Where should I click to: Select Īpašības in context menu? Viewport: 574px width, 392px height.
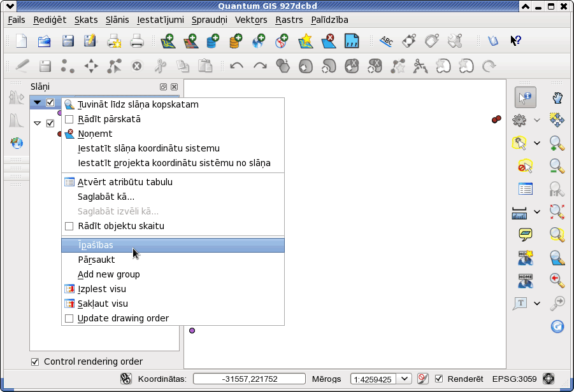[173, 246]
